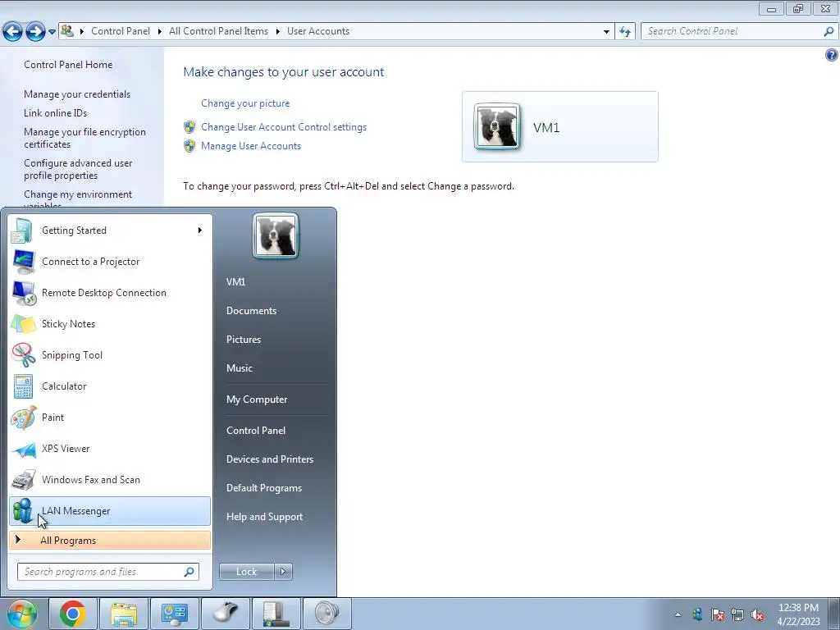Click the muted volume tray icon
The height and width of the screenshot is (630, 840).
coord(757,614)
